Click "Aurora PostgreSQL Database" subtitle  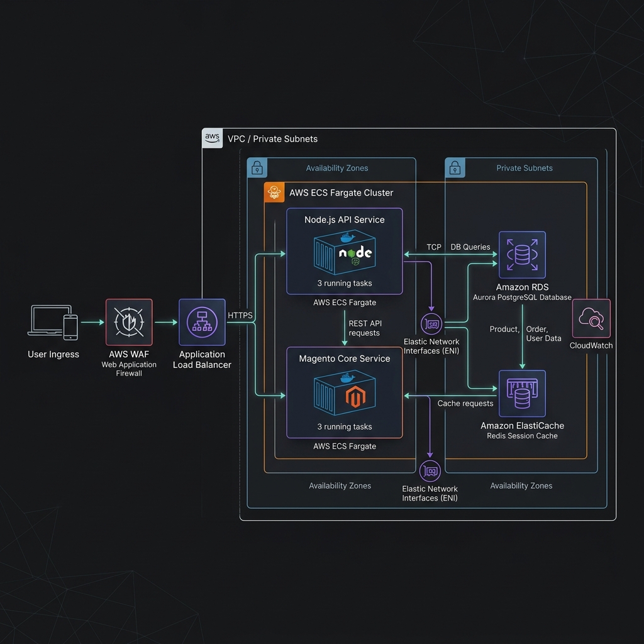(522, 297)
